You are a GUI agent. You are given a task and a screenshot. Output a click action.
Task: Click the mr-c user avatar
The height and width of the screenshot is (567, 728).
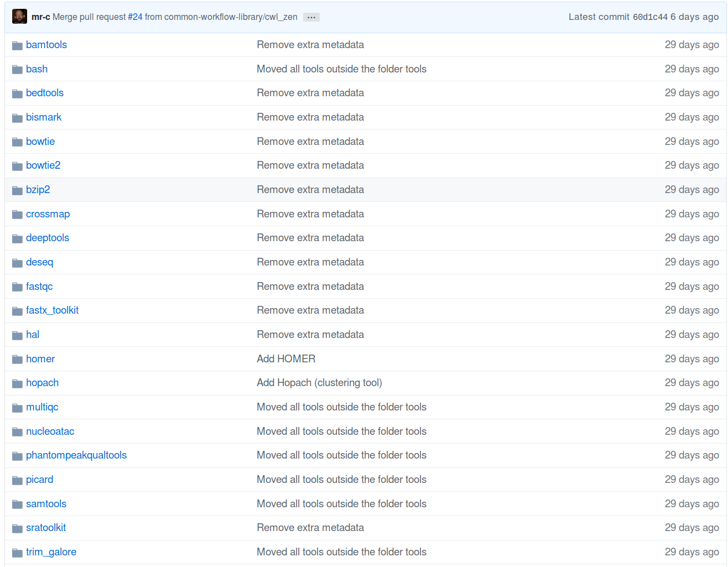(x=19, y=17)
